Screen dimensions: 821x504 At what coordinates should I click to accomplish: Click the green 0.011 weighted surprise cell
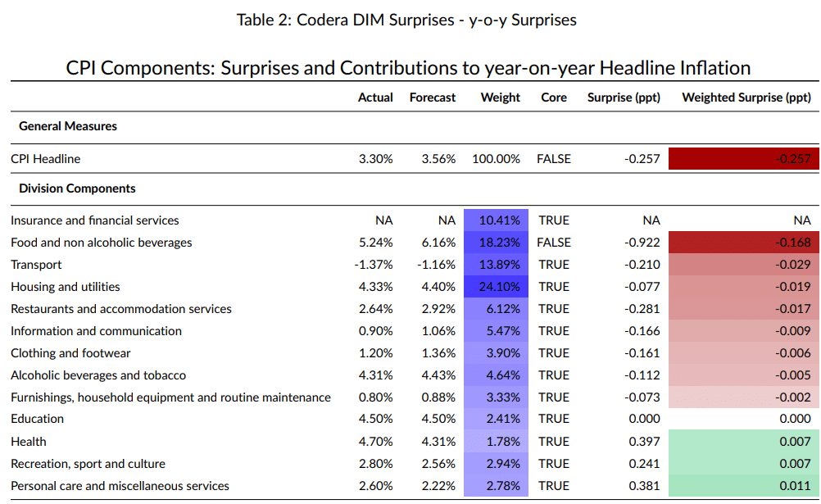743,486
